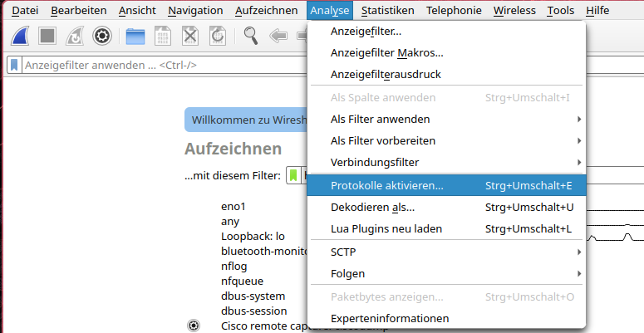644x333 pixels.
Task: Close the open Analyse menu
Action: coord(330,10)
